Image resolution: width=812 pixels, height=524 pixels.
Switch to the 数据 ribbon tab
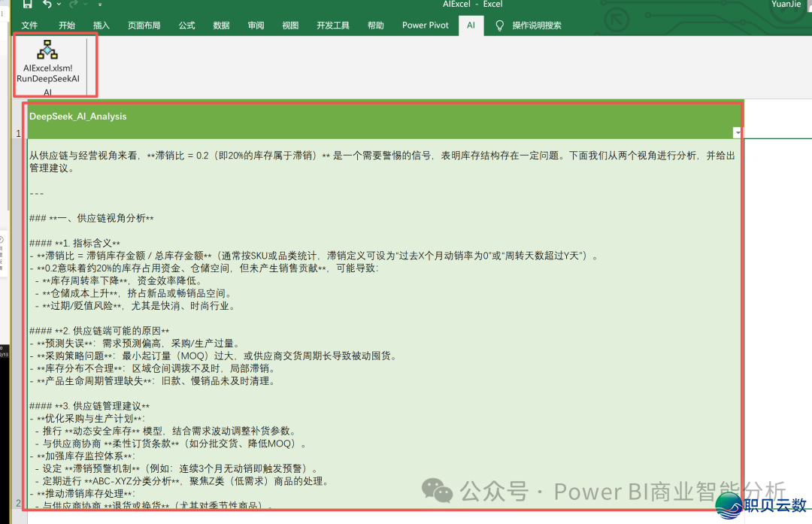(221, 25)
